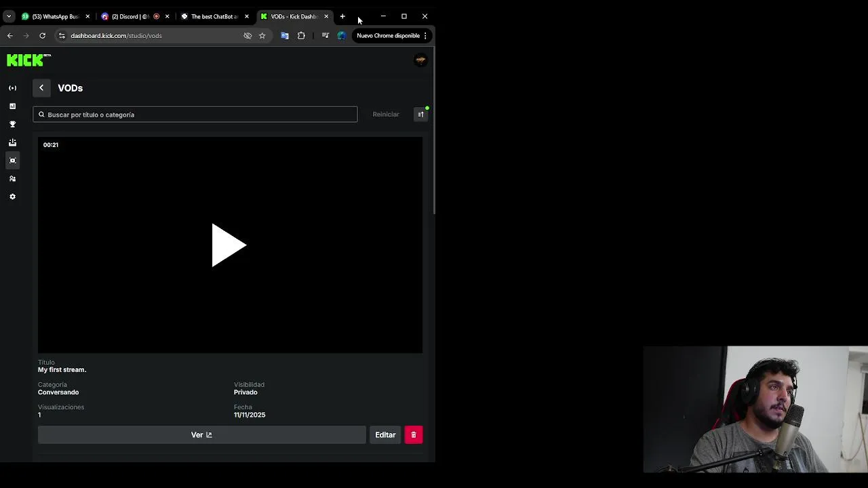Click the 'Visualizaciones' label
The image size is (868, 488).
pyautogui.click(x=61, y=407)
